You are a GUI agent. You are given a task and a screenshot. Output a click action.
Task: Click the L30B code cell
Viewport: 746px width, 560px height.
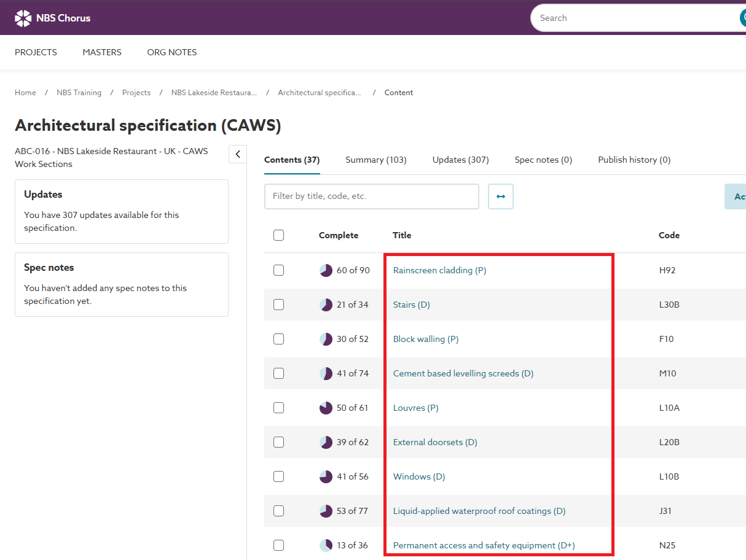(x=669, y=305)
